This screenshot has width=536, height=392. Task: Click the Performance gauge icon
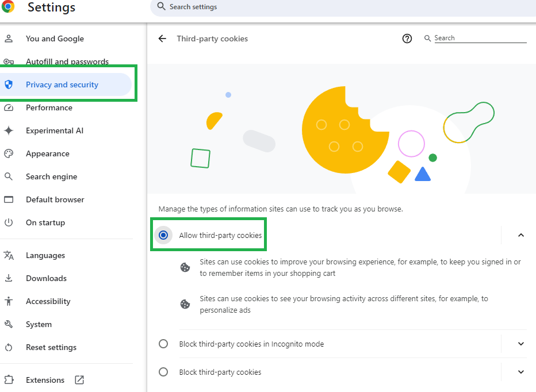point(9,107)
